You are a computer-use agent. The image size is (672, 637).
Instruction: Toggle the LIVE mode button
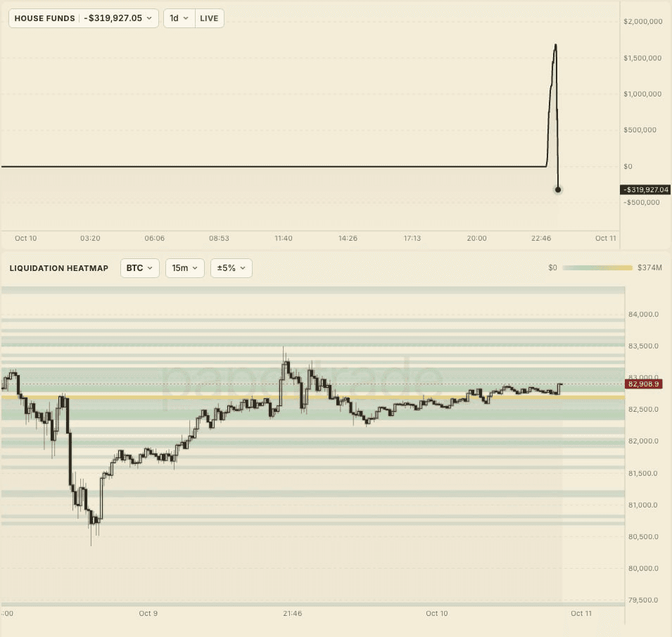(x=209, y=18)
